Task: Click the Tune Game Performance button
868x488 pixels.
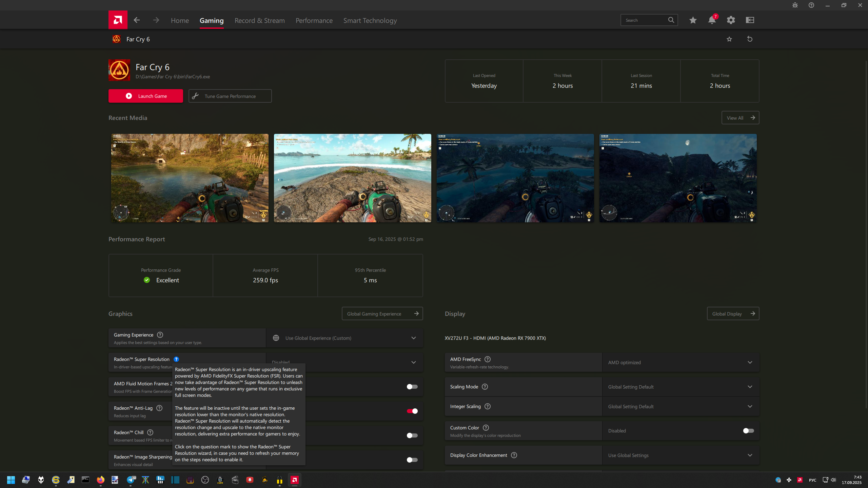Action: tap(230, 96)
